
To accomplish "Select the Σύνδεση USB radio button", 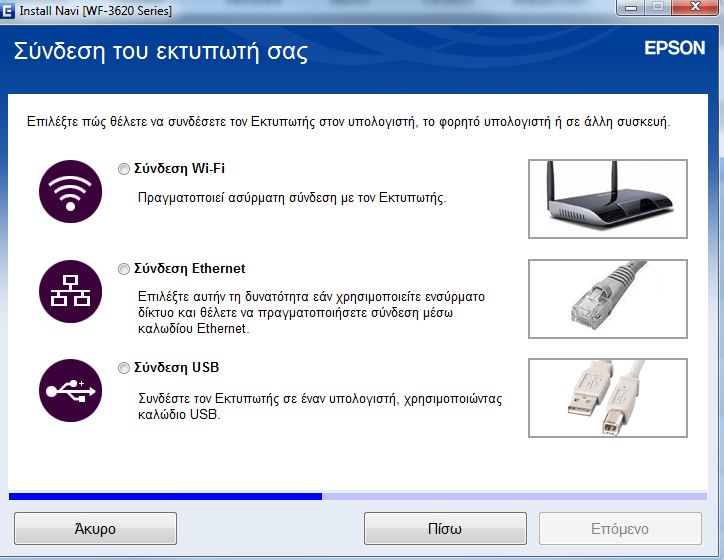I will coord(124,368).
